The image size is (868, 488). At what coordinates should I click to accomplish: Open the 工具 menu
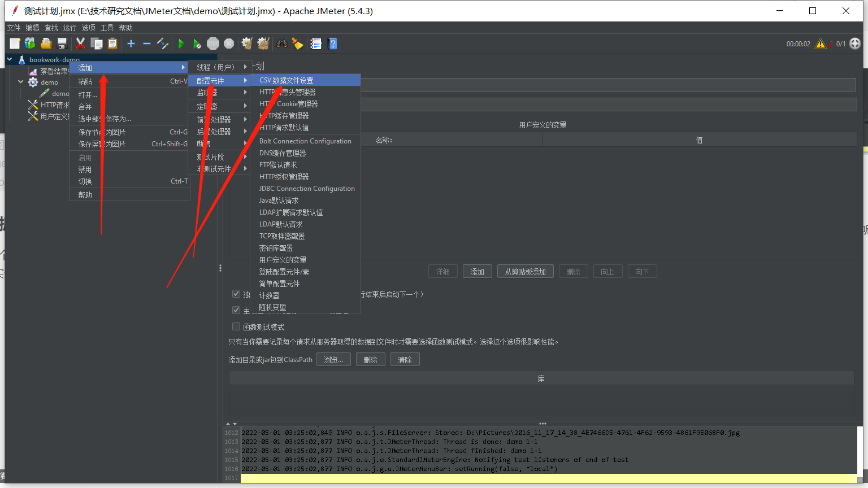[x=107, y=28]
